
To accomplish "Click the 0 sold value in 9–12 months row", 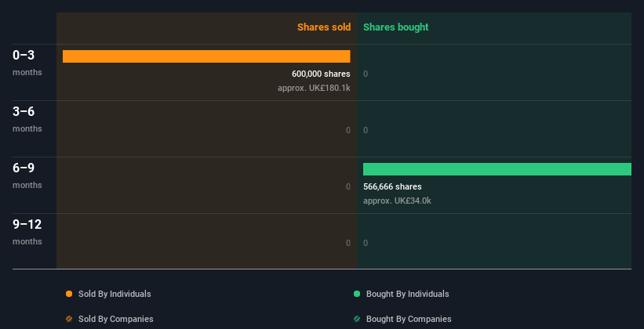I will (347, 244).
